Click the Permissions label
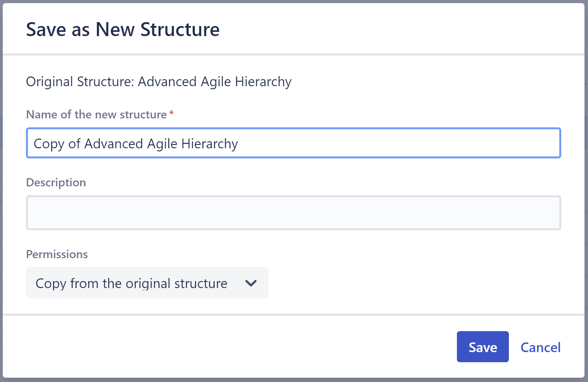This screenshot has height=382, width=588. pos(57,254)
